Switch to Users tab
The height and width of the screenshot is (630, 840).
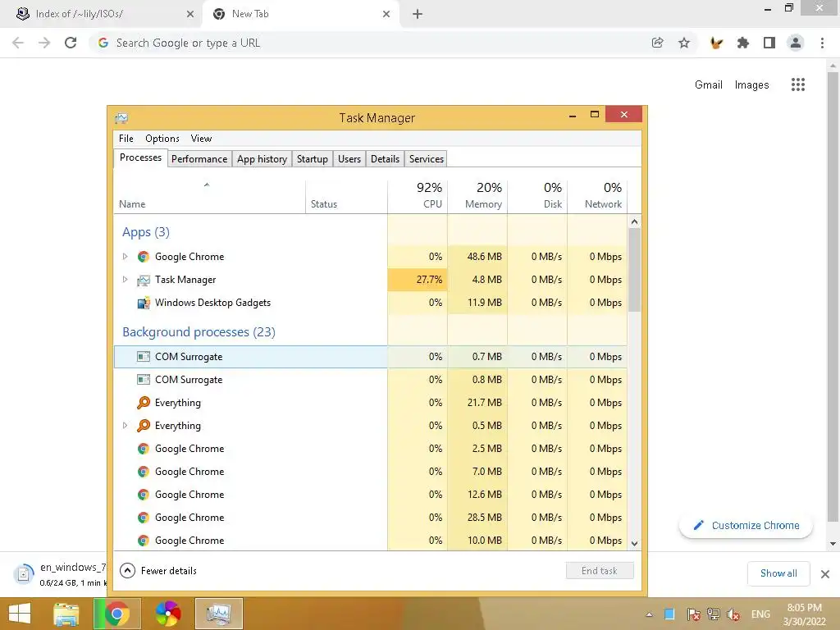pyautogui.click(x=349, y=159)
